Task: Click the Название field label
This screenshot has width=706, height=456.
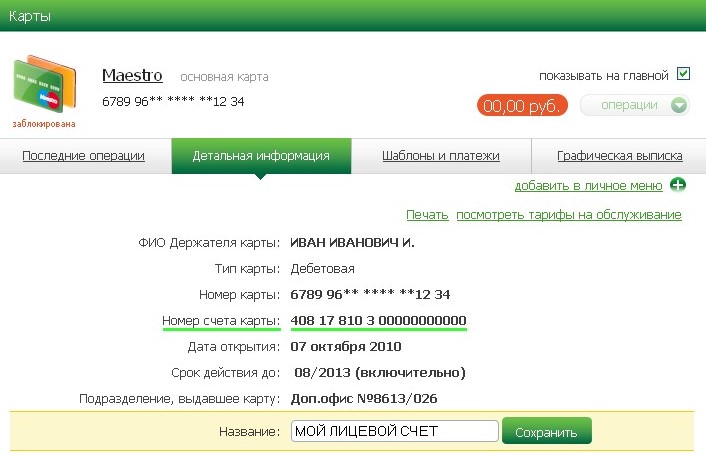Action: click(249, 432)
